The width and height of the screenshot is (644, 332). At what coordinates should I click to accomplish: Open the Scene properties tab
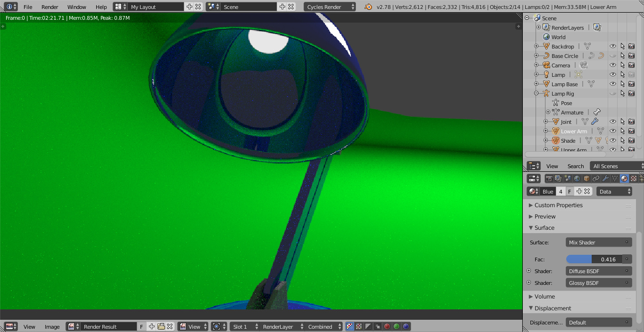pos(568,178)
